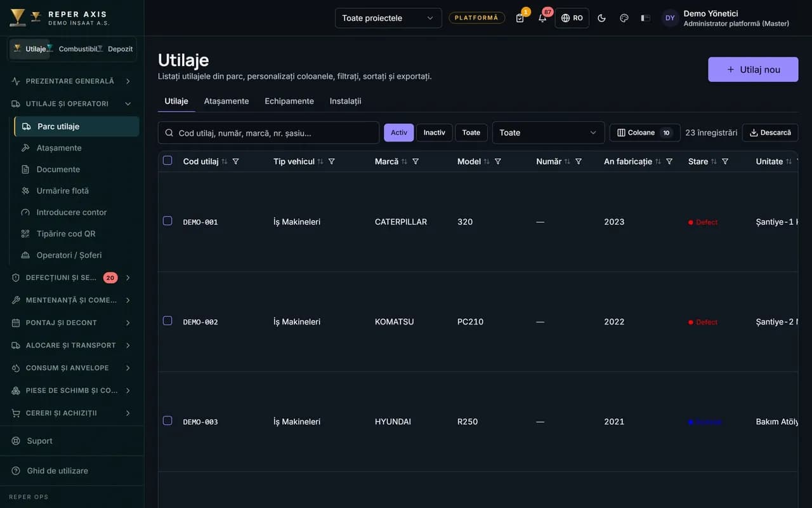Open the Coloane column chooser
This screenshot has width=812, height=508.
tap(645, 133)
